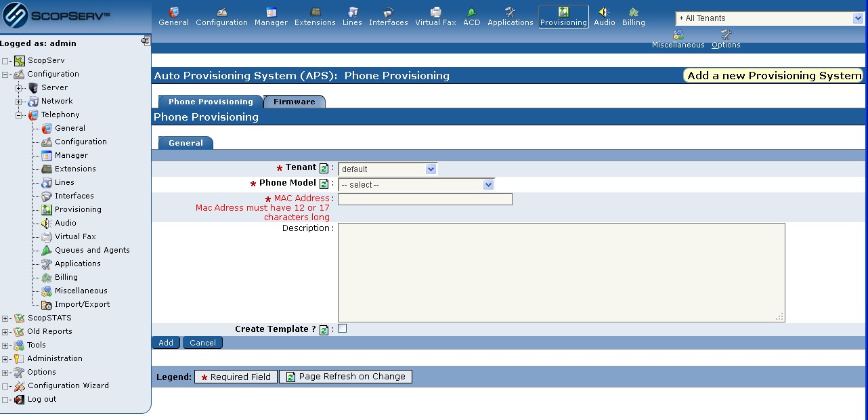Open Import/Export in the sidebar
The width and height of the screenshot is (868, 420).
tap(82, 304)
